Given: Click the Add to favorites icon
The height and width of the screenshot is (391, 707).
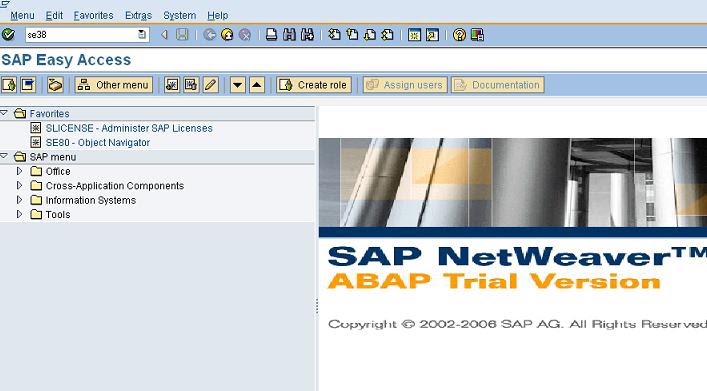Looking at the screenshot, I should tap(171, 85).
